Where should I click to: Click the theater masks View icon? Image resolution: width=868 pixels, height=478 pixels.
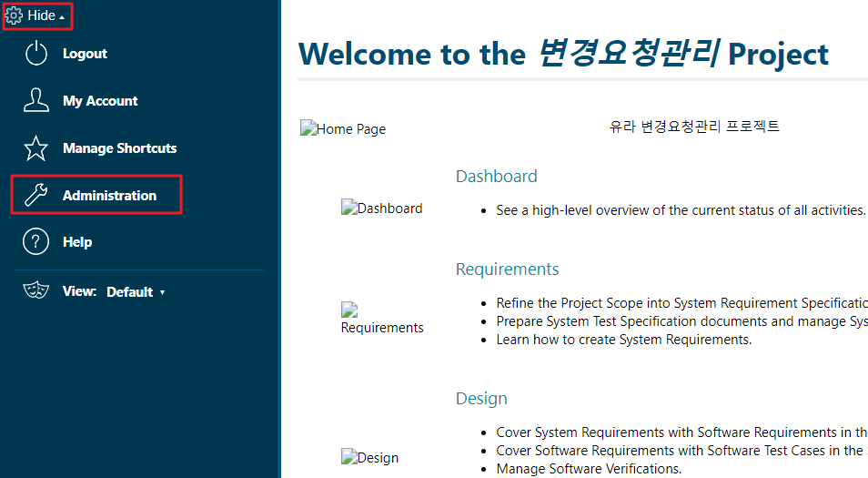36,291
